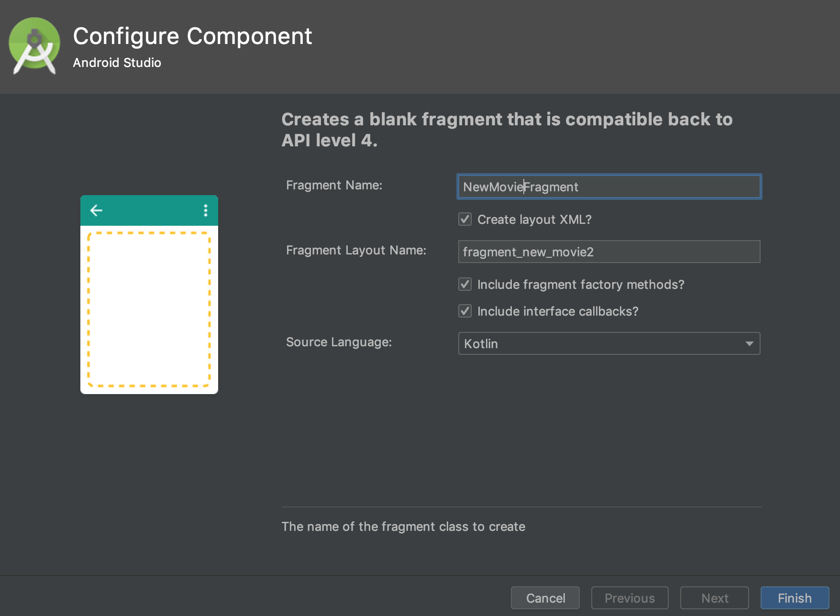Click the Fragment Name label
The height and width of the screenshot is (616, 840).
coord(334,186)
